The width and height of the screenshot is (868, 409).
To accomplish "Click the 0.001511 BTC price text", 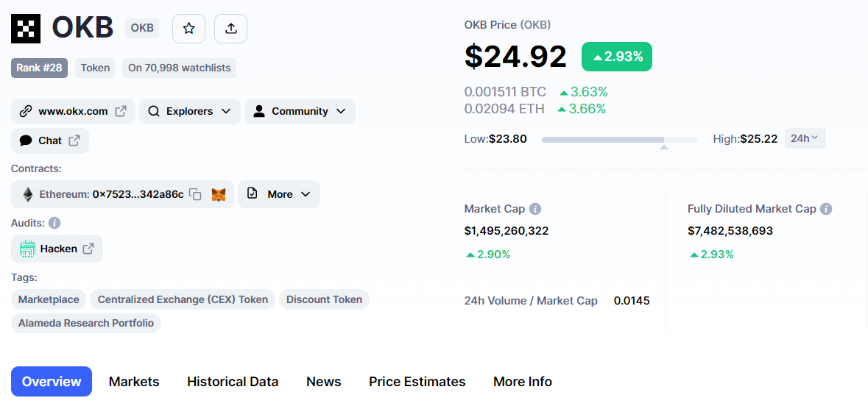I will (x=505, y=92).
